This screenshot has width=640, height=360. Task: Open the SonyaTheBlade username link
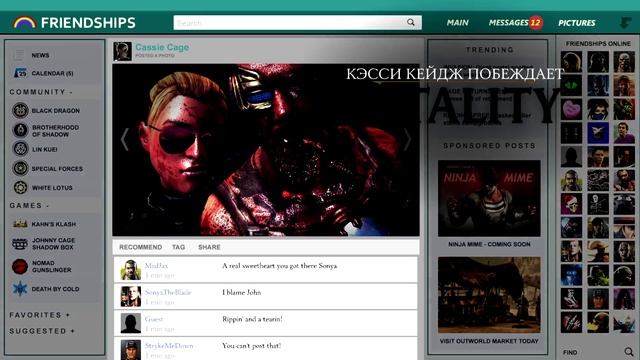pyautogui.click(x=168, y=292)
